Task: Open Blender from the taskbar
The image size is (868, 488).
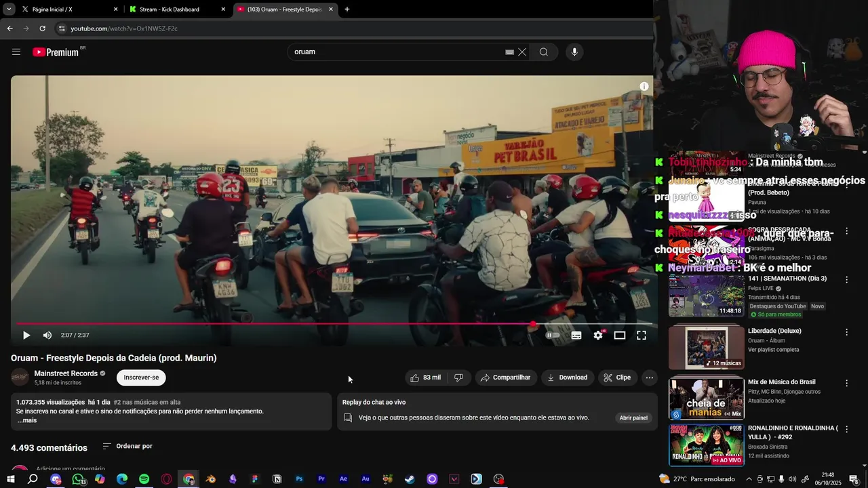Action: (x=211, y=479)
